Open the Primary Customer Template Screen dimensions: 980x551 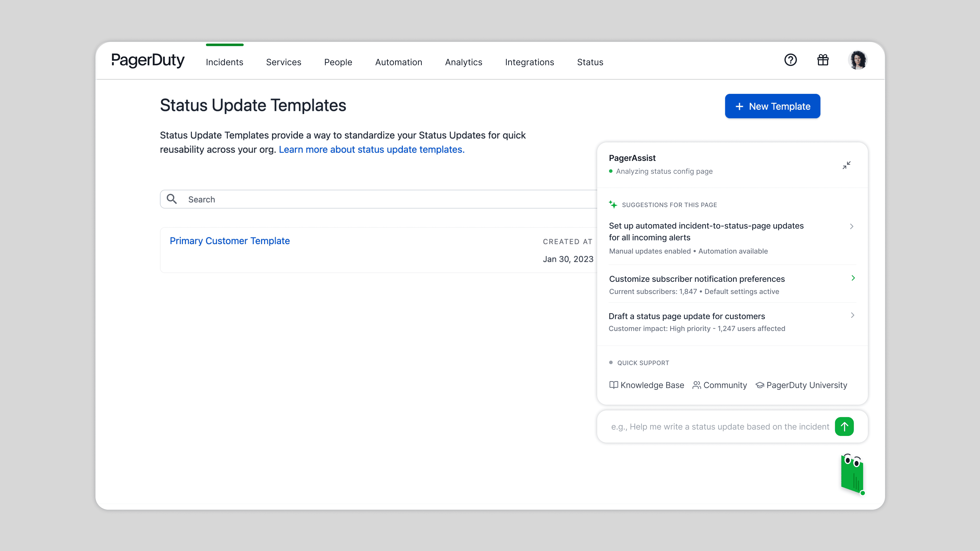(230, 241)
